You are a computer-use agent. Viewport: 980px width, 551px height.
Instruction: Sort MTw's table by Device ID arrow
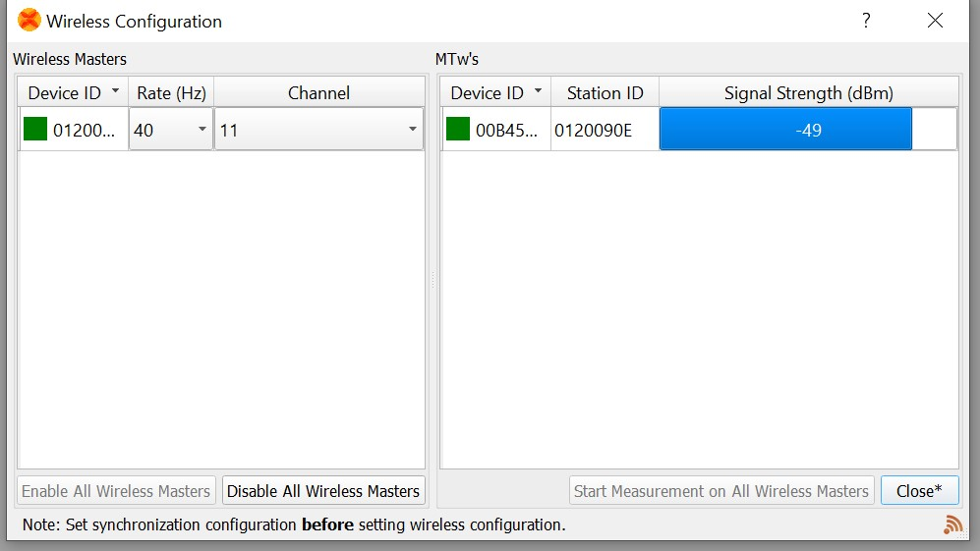click(539, 92)
